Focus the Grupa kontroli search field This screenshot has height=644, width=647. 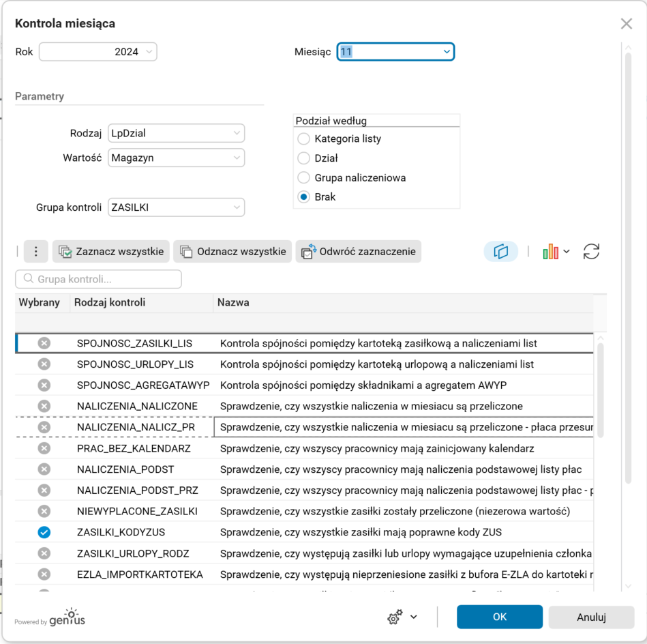pos(99,279)
